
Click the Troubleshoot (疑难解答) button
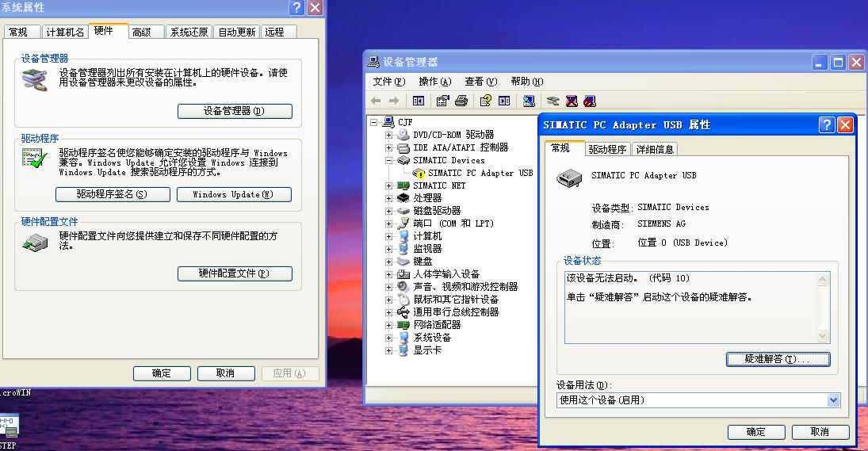pos(778,359)
